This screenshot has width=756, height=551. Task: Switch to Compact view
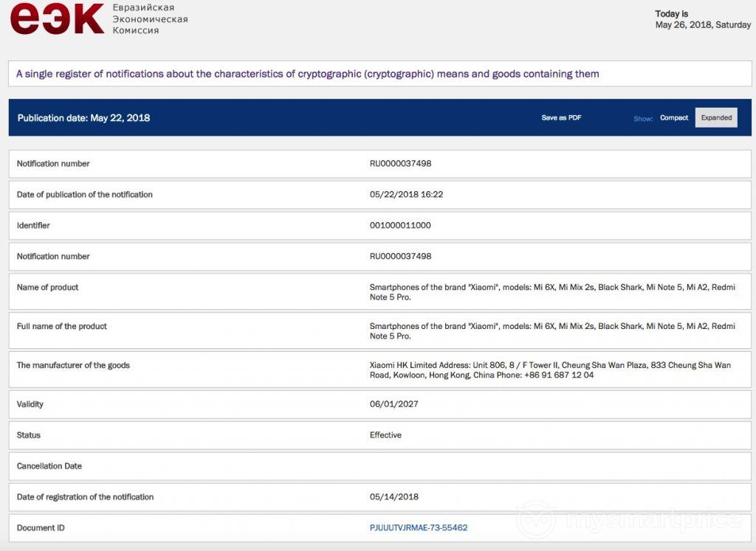pyautogui.click(x=673, y=117)
